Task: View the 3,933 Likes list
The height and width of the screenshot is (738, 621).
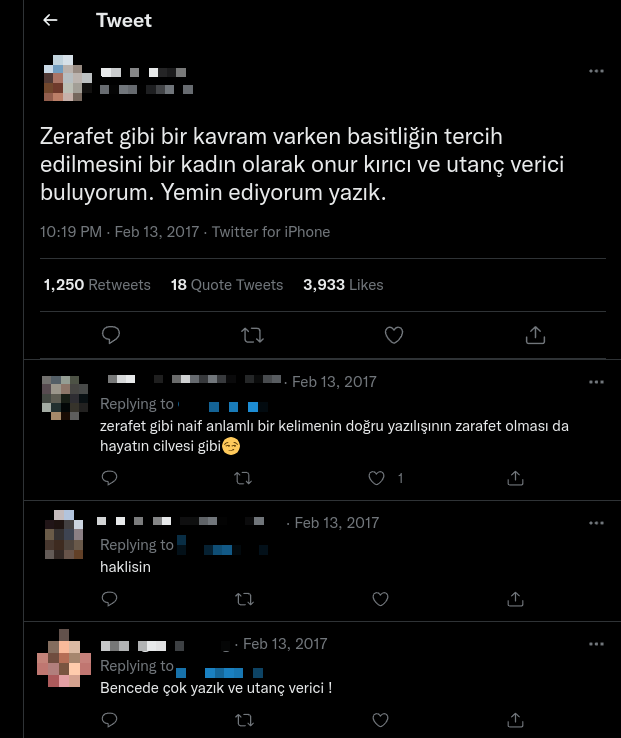Action: 343,285
